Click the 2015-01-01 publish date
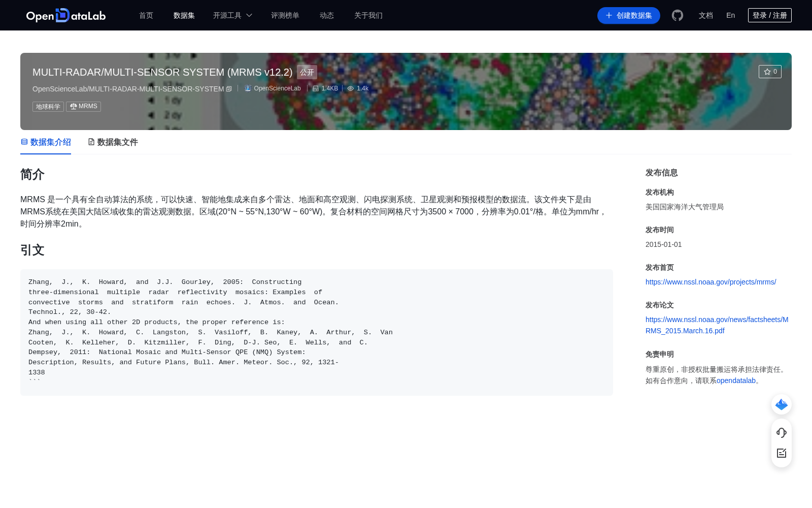 coord(664,244)
